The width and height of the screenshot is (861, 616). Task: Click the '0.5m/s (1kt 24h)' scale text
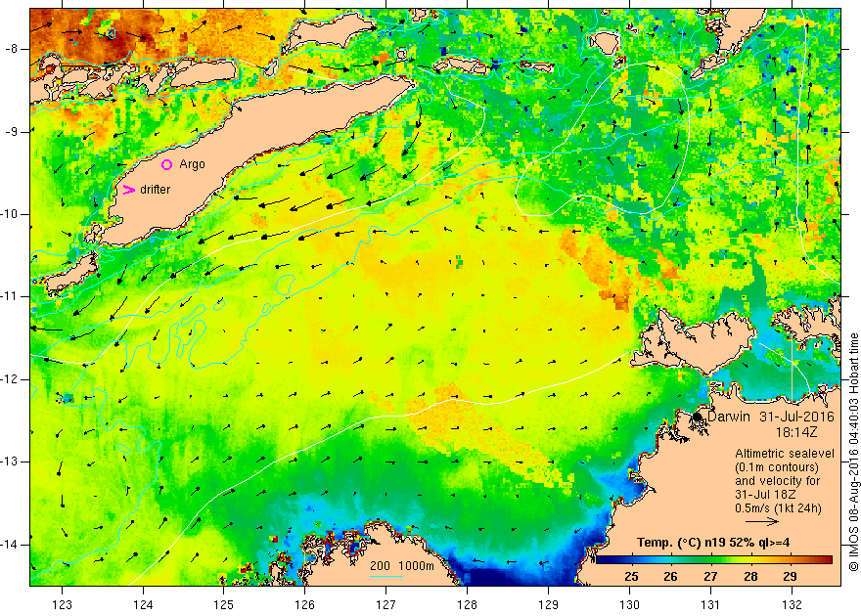[778, 507]
